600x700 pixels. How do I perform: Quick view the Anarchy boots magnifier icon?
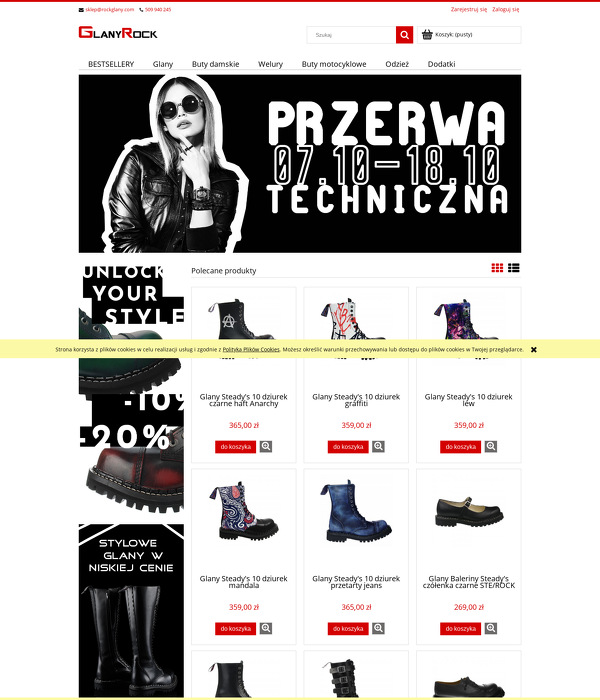266,446
